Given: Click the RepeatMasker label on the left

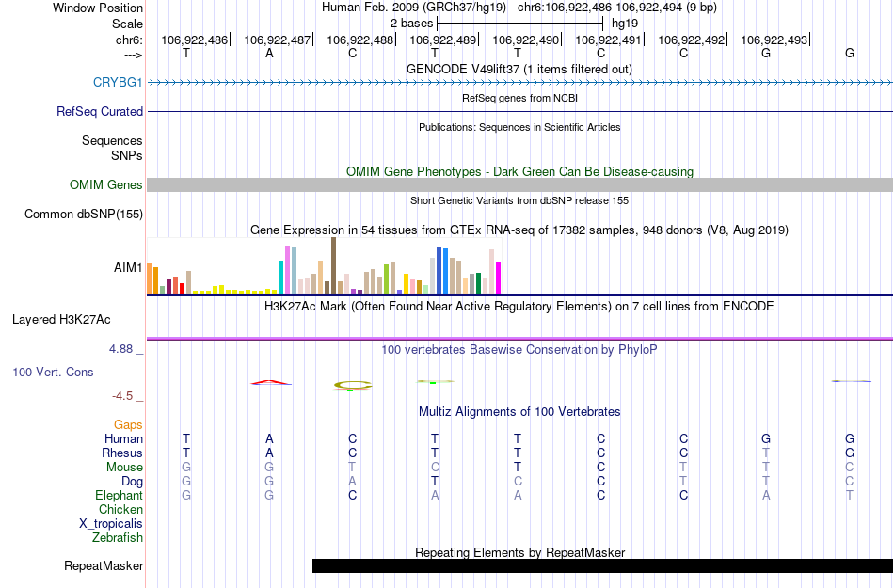Looking at the screenshot, I should pos(104,565).
